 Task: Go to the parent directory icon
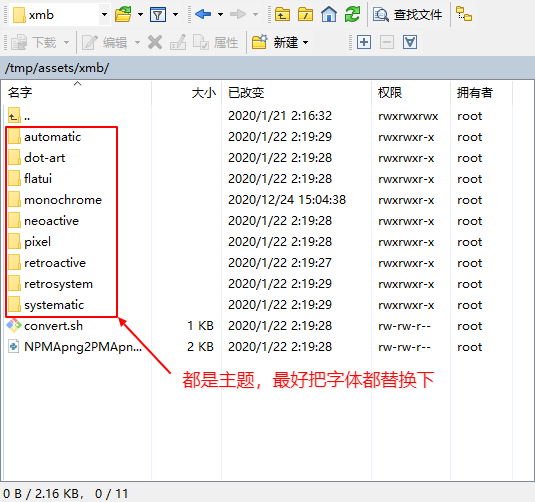[282, 15]
